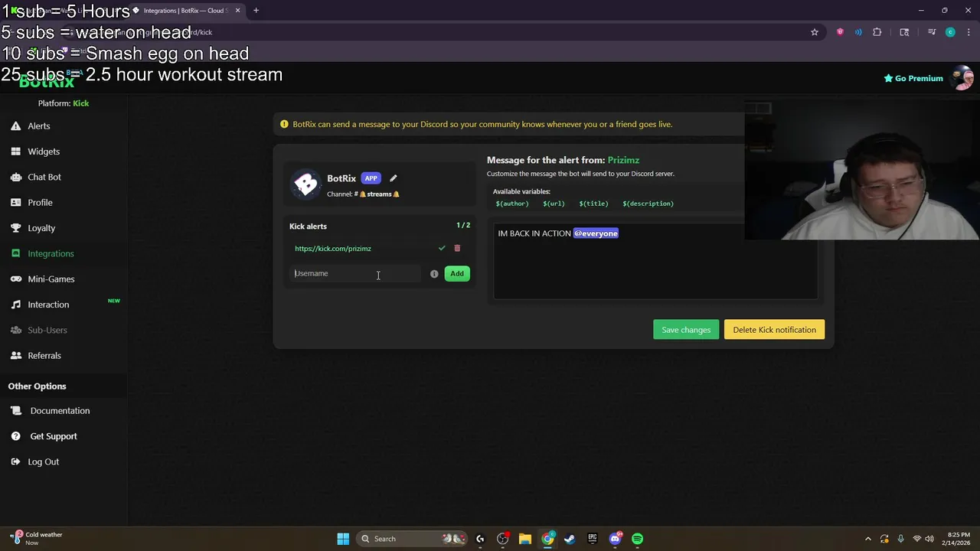Image resolution: width=980 pixels, height=551 pixels.
Task: Open File Explorer from the taskbar
Action: click(525, 539)
